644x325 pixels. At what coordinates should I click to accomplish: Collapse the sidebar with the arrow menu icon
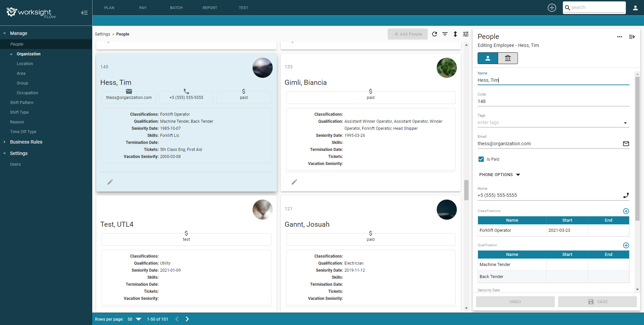(x=84, y=13)
